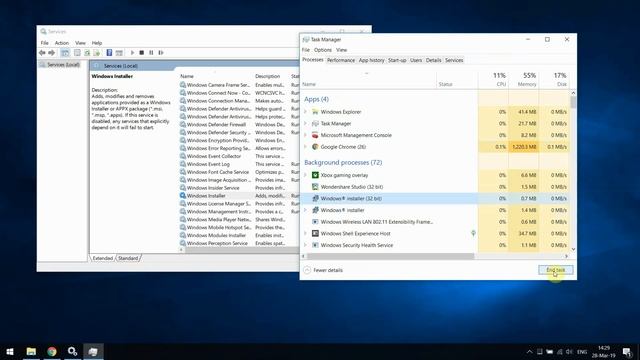640x360 pixels.
Task: Select Windows Font Cache Service row
Action: (239, 172)
